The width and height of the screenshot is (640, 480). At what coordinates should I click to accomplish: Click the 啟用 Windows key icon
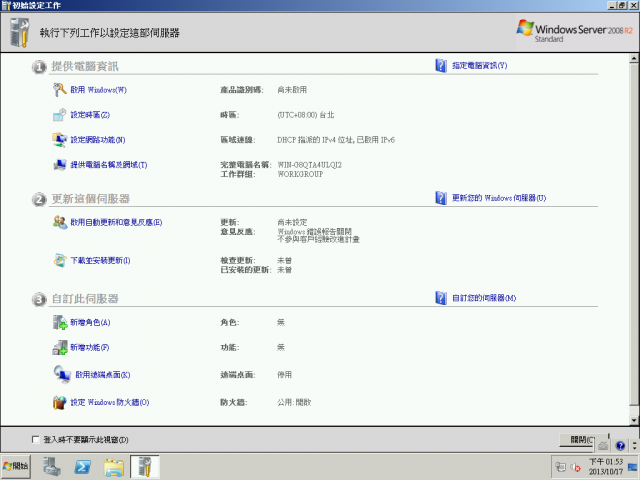pyautogui.click(x=60, y=89)
